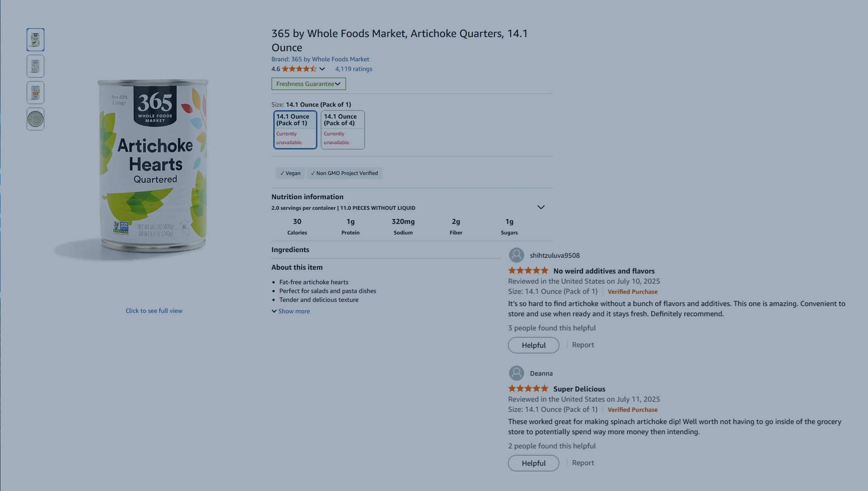The image size is (868, 491).
Task: Expand the Freshness Guarantee dropdown
Action: tap(308, 84)
